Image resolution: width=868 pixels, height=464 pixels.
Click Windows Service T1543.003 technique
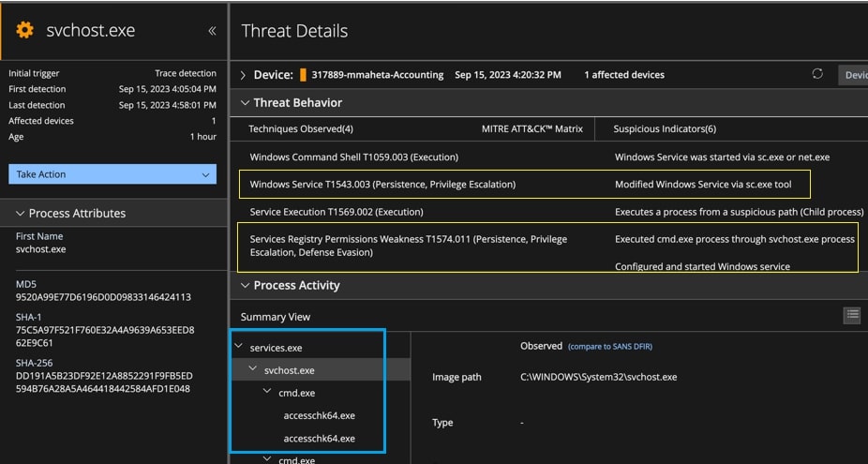click(382, 185)
